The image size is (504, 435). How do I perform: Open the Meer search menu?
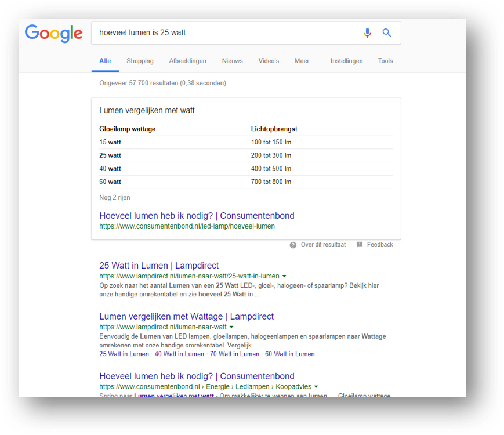tap(302, 61)
